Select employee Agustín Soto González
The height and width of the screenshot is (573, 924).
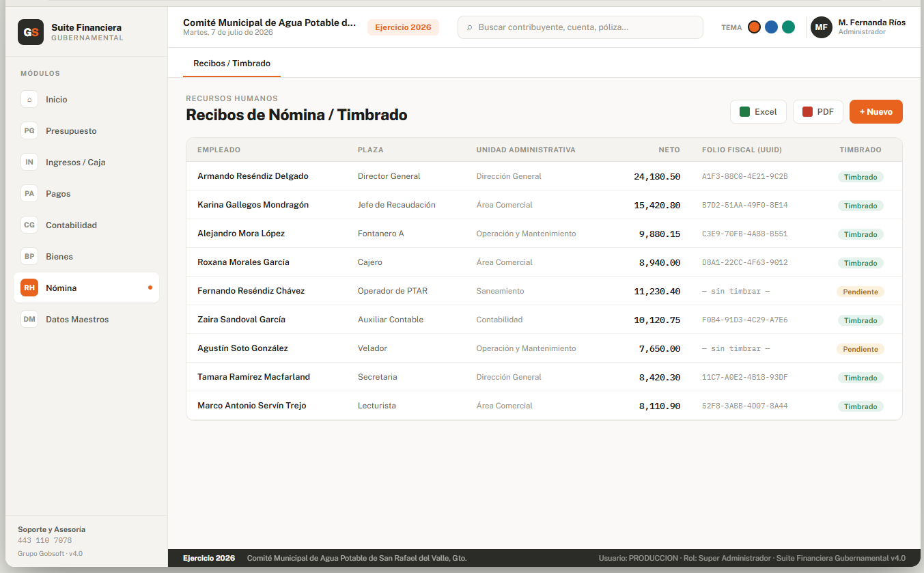[x=242, y=348]
